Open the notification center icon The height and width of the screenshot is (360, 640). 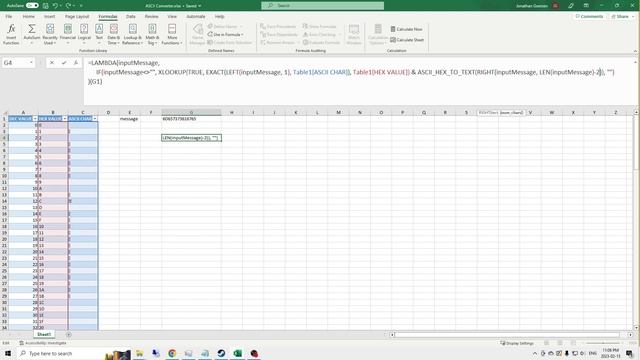[630, 353]
